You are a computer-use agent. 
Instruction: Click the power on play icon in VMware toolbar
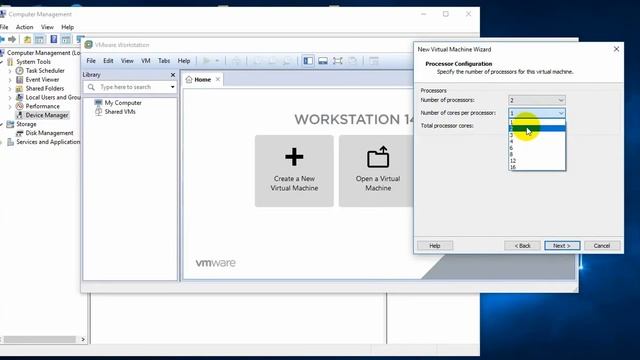click(207, 61)
